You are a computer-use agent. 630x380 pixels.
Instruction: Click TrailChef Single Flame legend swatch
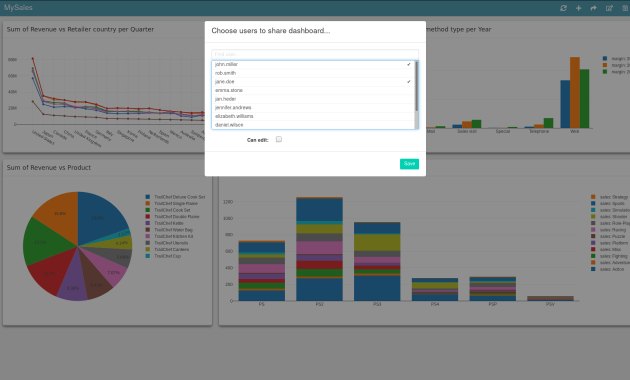click(x=147, y=203)
